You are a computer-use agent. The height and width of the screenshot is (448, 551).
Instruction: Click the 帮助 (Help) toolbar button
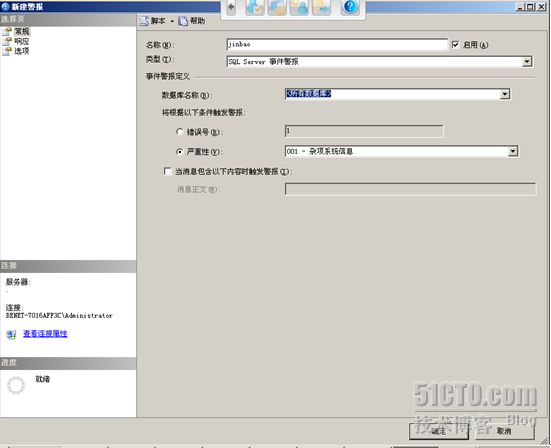point(192,21)
